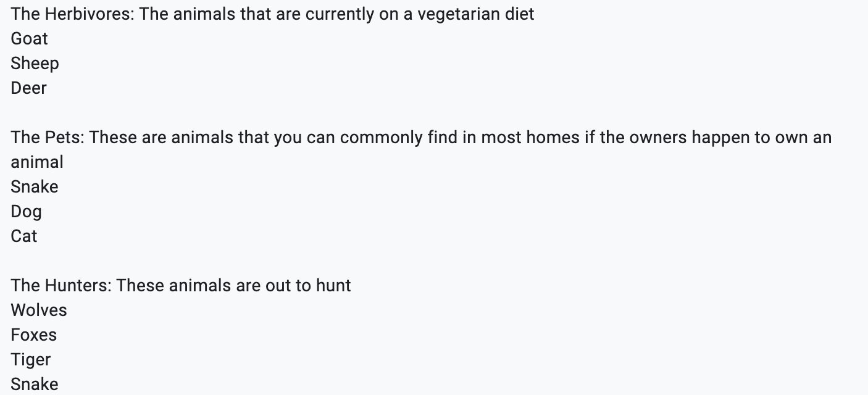Click the word Tiger
The width and height of the screenshot is (868, 395).
[x=31, y=360]
